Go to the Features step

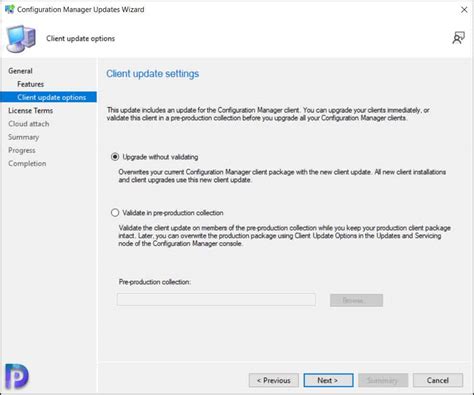(30, 84)
